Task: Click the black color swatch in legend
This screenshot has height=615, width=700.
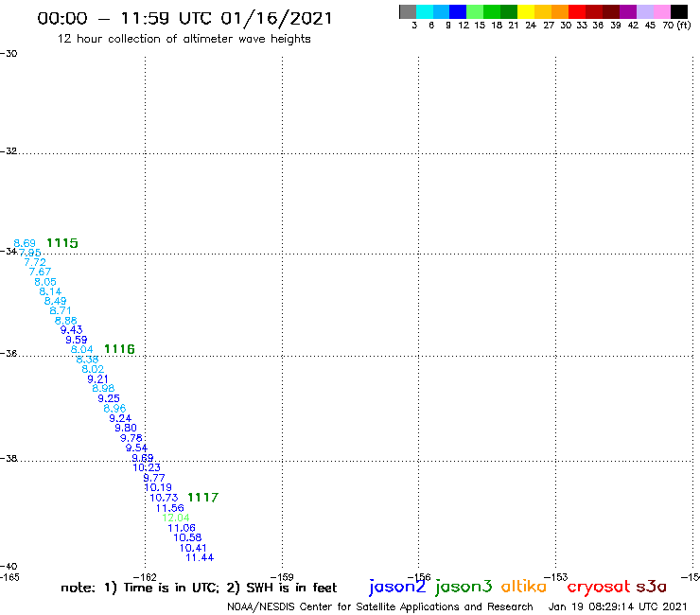Action: point(679,11)
